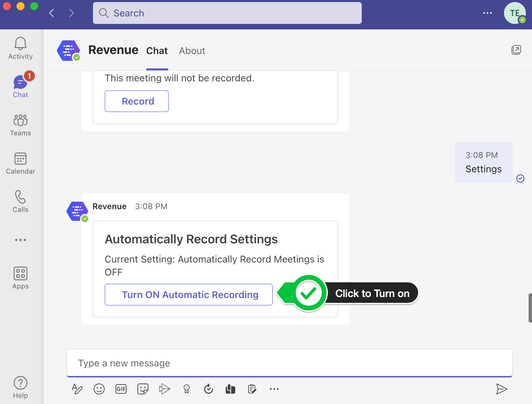Open Calendar from the left sidebar
The width and height of the screenshot is (532, 404).
click(x=21, y=163)
